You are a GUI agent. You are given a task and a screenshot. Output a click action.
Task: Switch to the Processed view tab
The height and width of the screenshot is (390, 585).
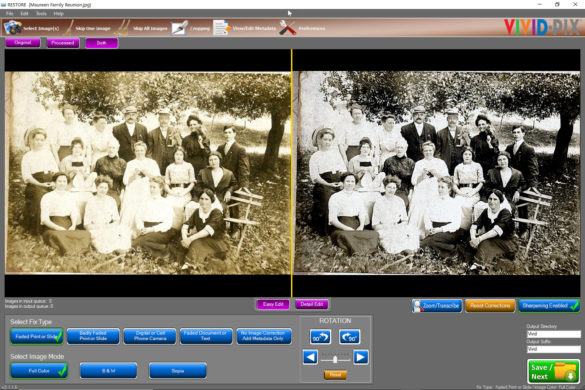point(63,43)
